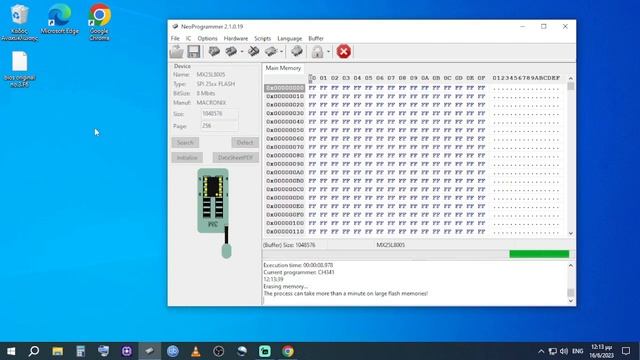Open Chrome from the taskbar
Screen dimensions: 640x360
click(288, 351)
